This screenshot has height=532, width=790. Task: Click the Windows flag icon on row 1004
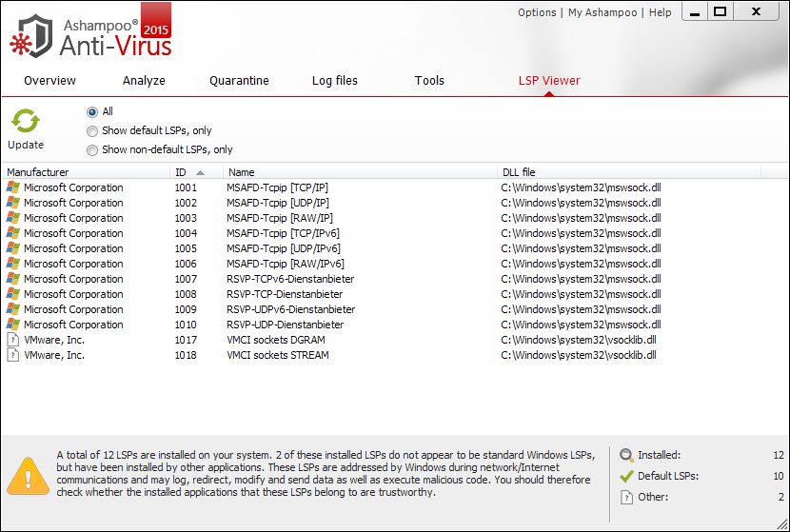13,233
